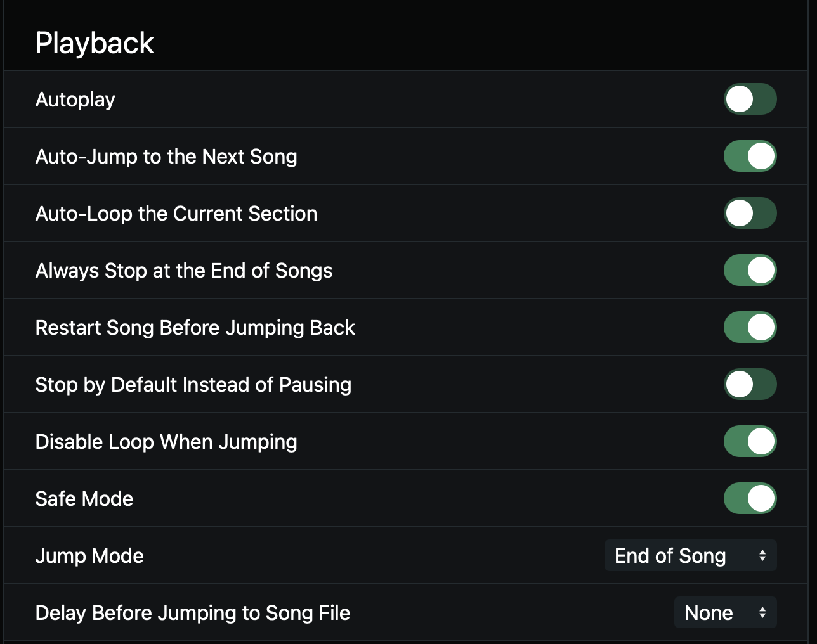Click the Auto-Loop the Current Section label
This screenshot has width=817, height=644.
click(x=176, y=214)
